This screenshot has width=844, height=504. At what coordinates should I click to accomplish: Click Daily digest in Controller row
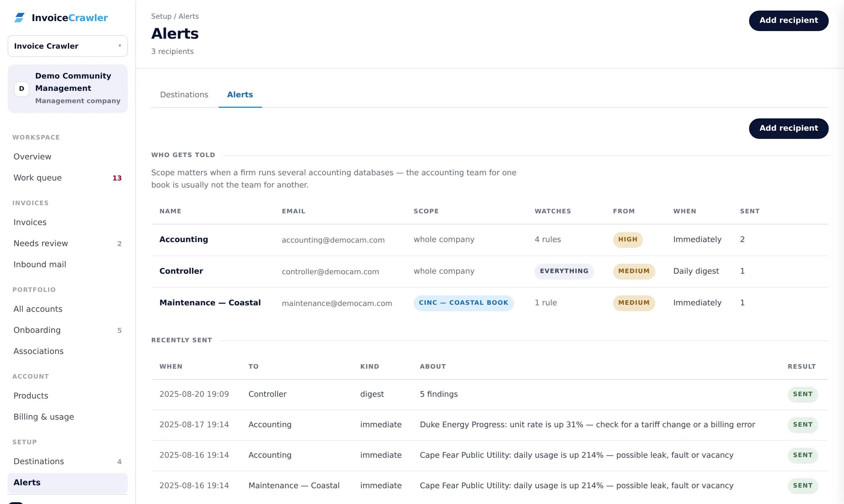coord(696,271)
